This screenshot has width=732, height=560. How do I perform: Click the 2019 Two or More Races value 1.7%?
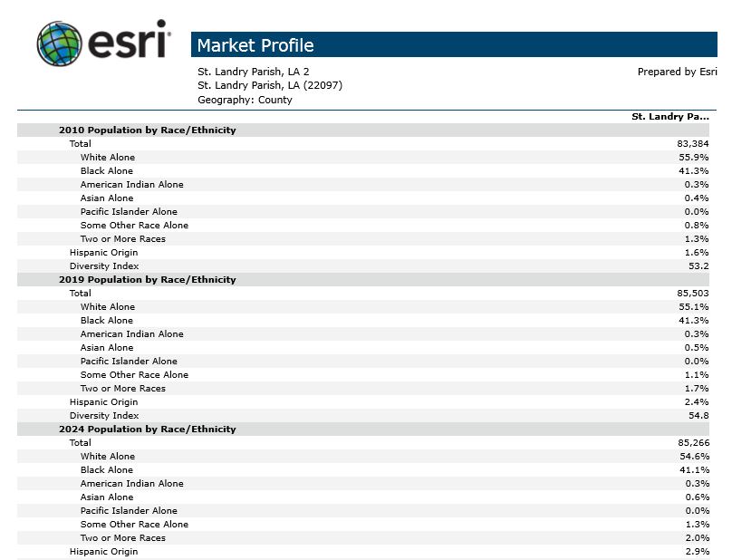point(697,388)
